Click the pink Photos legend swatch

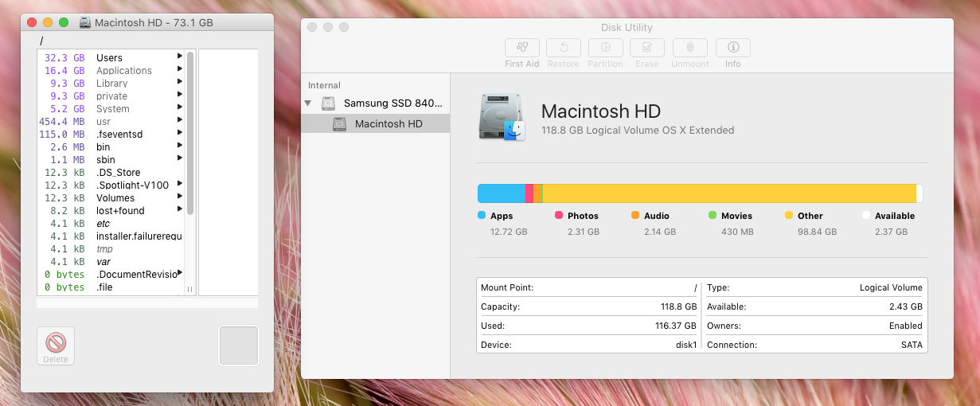click(559, 215)
